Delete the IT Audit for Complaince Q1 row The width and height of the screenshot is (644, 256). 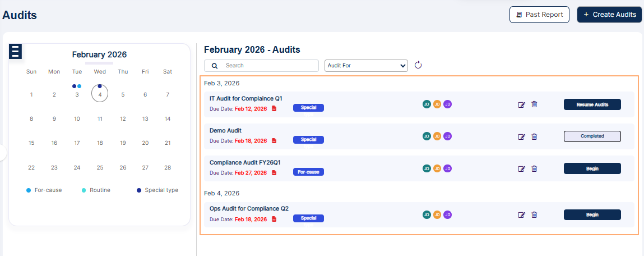(x=534, y=104)
